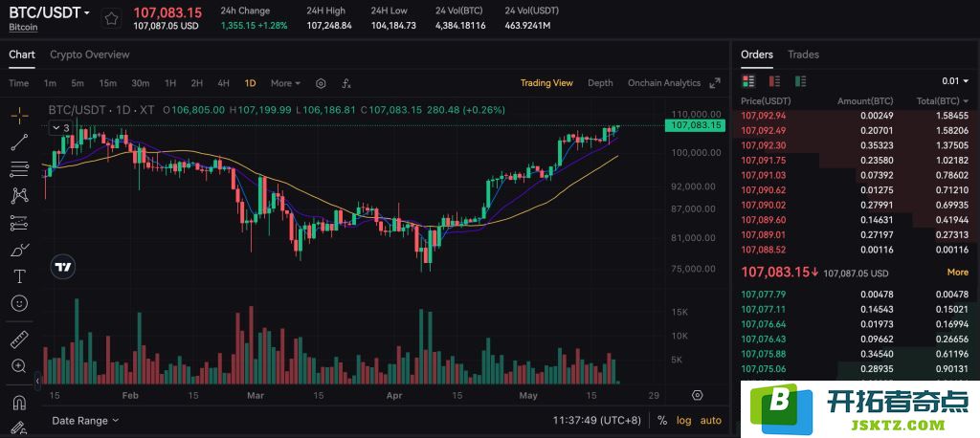Select the pattern drawing tool

pyautogui.click(x=19, y=195)
